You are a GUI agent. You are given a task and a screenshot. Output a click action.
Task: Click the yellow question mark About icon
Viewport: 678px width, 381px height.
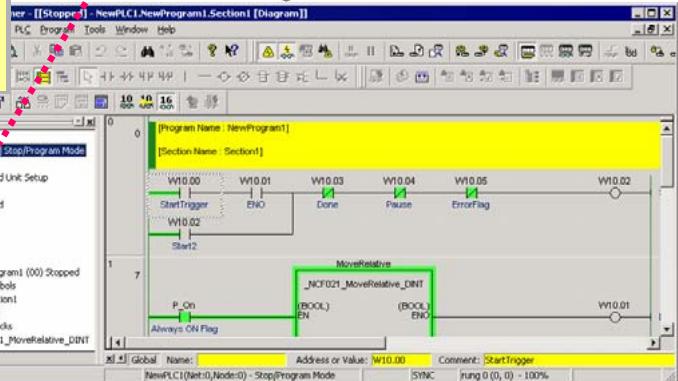212,51
